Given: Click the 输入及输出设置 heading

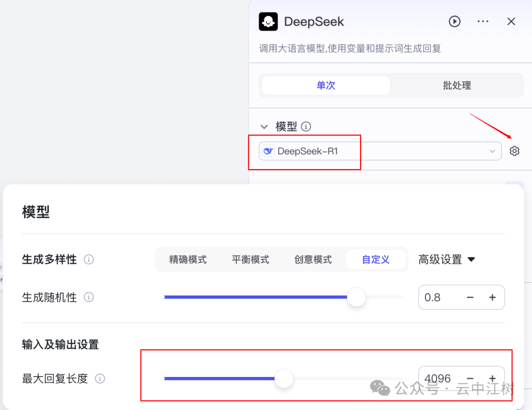Looking at the screenshot, I should 61,344.
